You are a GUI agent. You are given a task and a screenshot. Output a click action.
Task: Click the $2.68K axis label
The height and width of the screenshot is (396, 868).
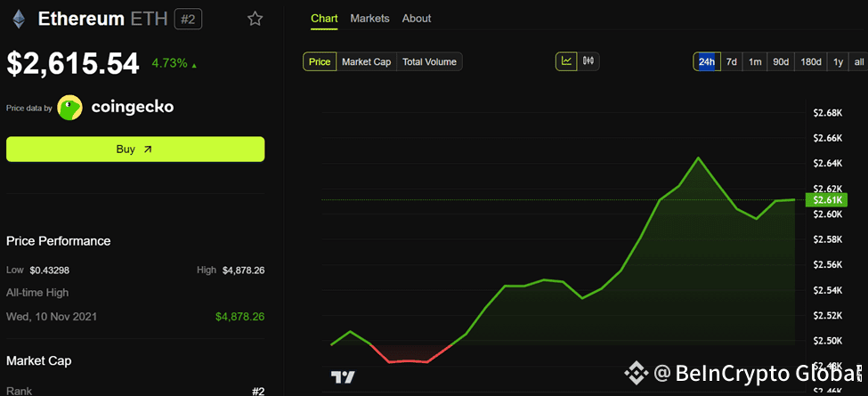pos(828,113)
